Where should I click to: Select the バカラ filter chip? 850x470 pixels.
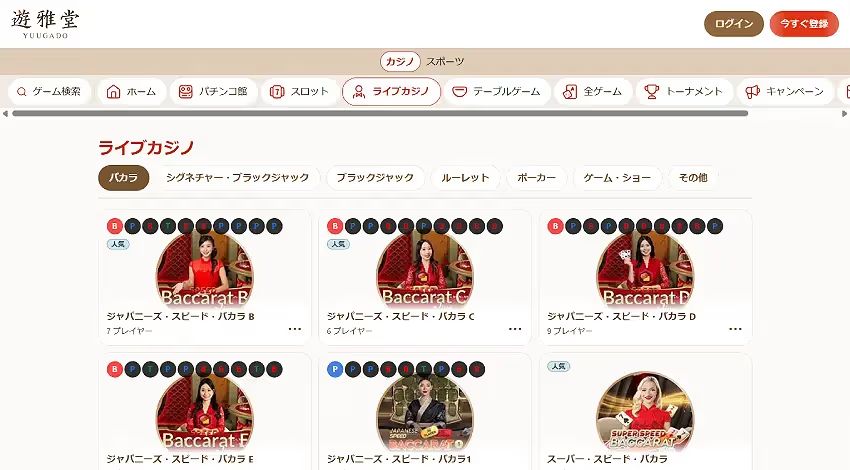pos(124,177)
